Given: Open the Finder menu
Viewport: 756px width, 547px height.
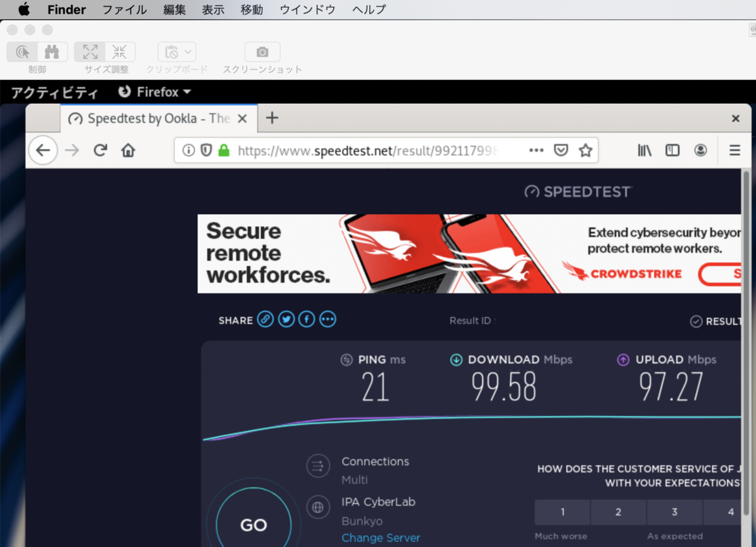Looking at the screenshot, I should pos(66,9).
